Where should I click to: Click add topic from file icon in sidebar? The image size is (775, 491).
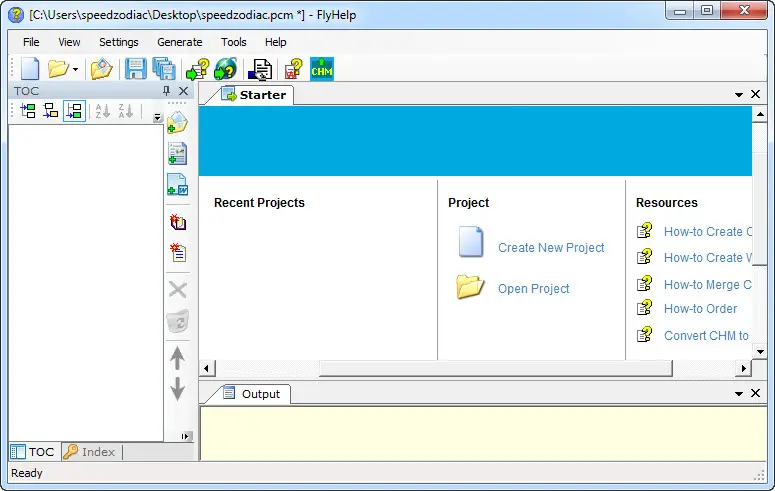coord(177,153)
